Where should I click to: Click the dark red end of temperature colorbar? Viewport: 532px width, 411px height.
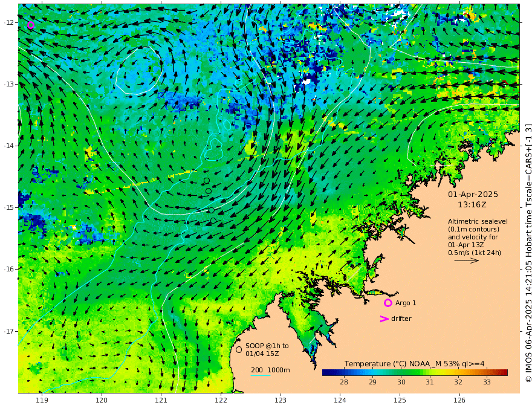[x=504, y=373]
